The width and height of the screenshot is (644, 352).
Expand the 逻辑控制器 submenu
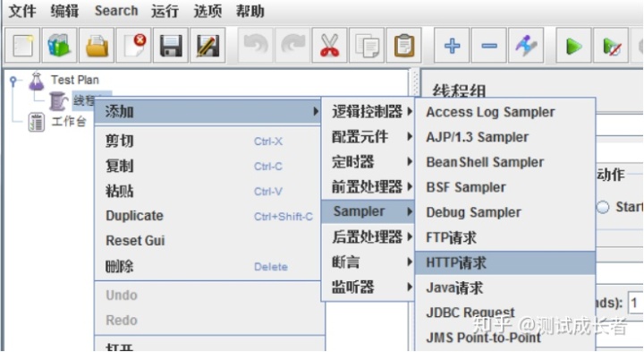tap(368, 111)
